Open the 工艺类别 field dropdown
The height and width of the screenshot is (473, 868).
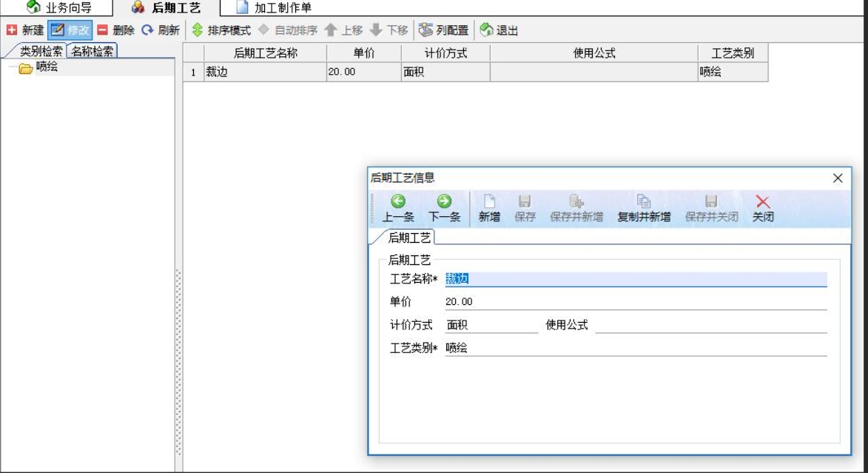[x=635, y=349]
